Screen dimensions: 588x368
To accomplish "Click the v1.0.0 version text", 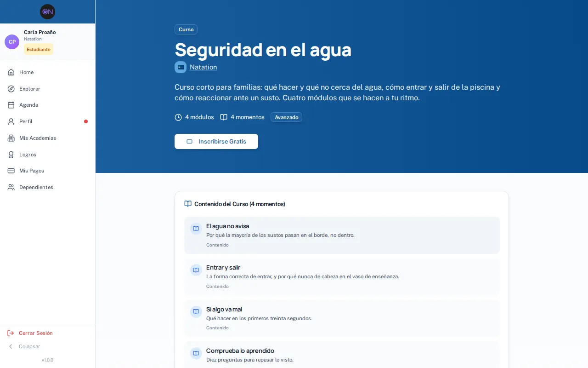I will (47, 360).
